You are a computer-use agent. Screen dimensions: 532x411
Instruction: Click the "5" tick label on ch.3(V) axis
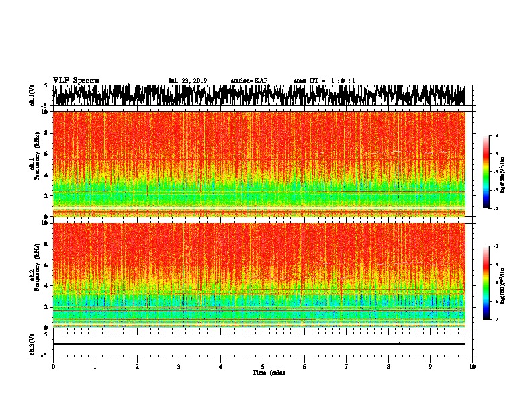pos(46,334)
